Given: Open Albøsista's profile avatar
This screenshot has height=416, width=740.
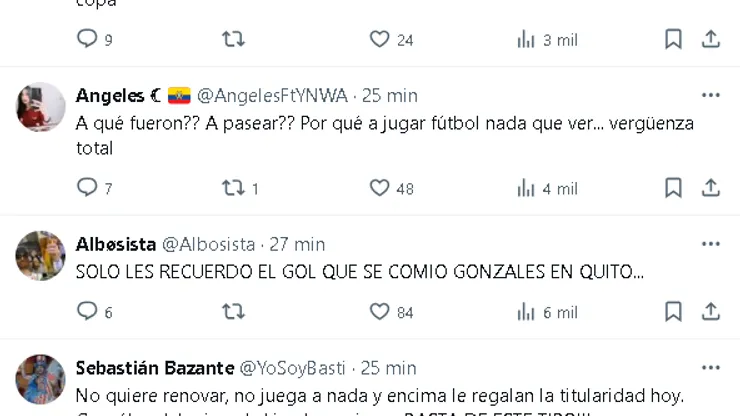Looking at the screenshot, I should 41,256.
